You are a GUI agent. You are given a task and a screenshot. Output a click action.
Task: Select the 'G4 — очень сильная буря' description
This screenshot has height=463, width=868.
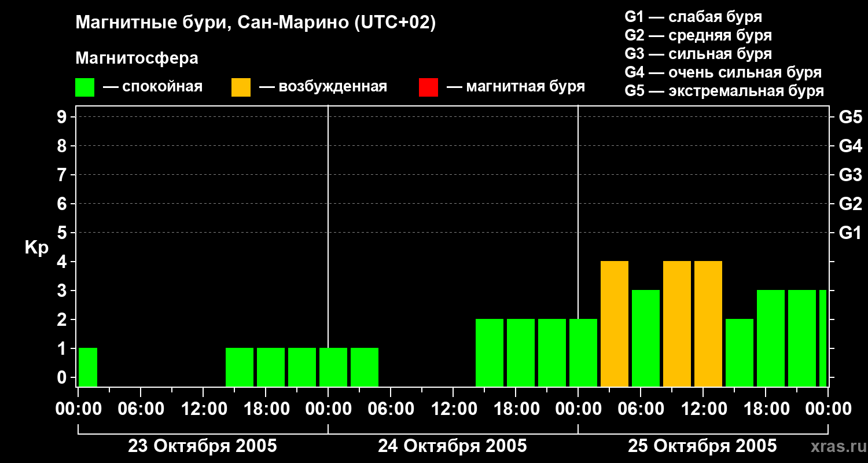pyautogui.click(x=723, y=72)
